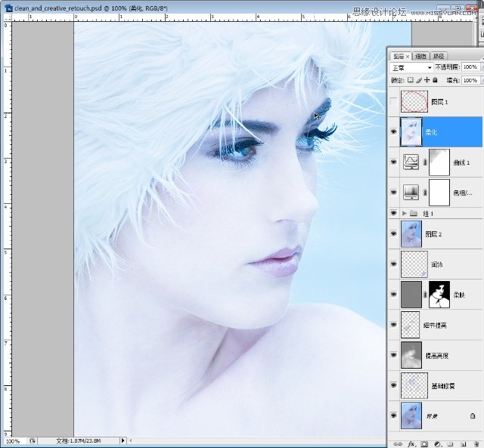Click the lock position cross icon
The image size is (484, 448).
pyautogui.click(x=427, y=80)
